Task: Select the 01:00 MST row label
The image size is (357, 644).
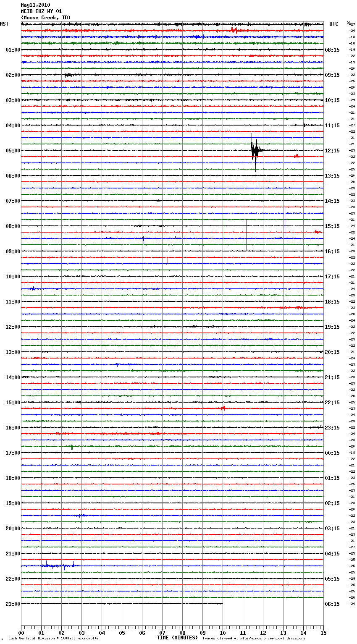Action: click(13, 50)
